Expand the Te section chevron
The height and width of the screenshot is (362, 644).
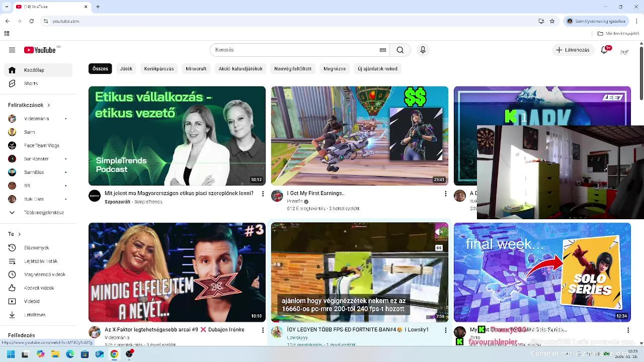(19, 234)
